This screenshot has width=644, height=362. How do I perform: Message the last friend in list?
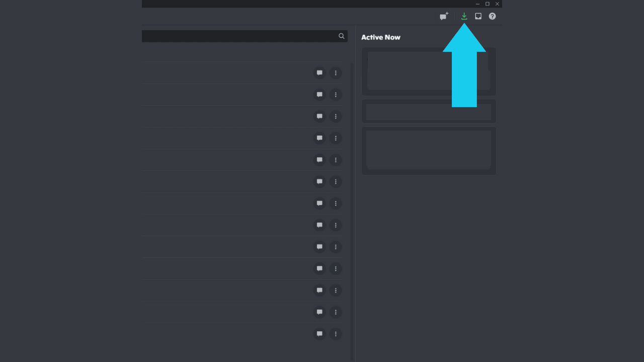[319, 334]
